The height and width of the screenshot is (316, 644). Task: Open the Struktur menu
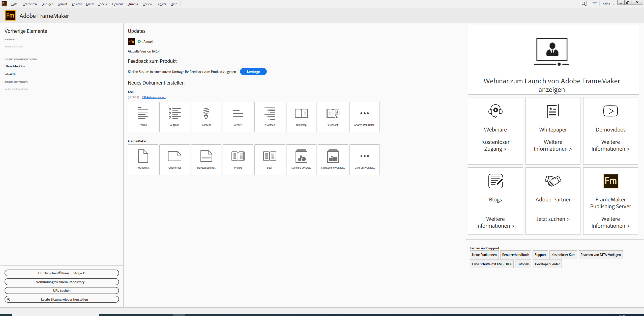(x=132, y=4)
